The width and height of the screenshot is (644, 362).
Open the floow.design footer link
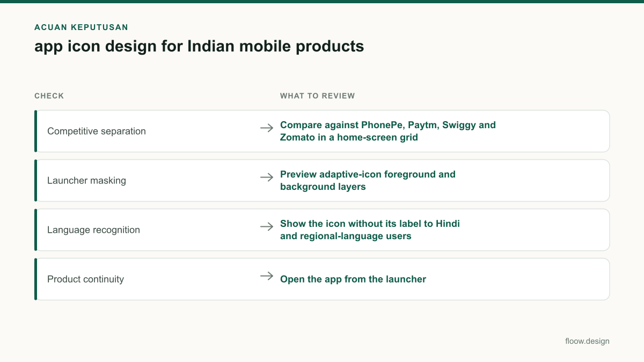[587, 341]
